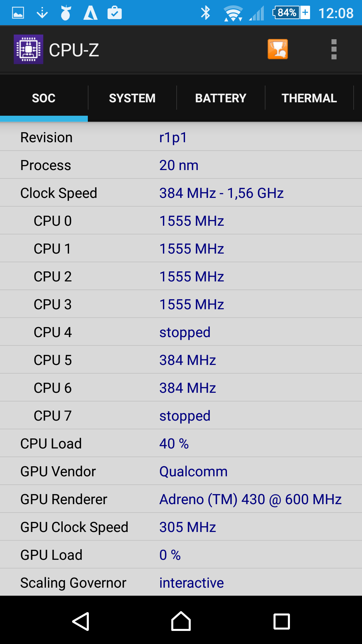362x644 pixels.
Task: Select the SOC tab
Action: (44, 98)
